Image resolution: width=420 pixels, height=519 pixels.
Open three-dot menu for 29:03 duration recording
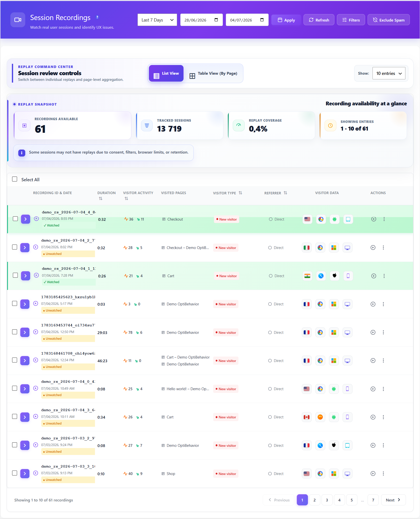383,333
